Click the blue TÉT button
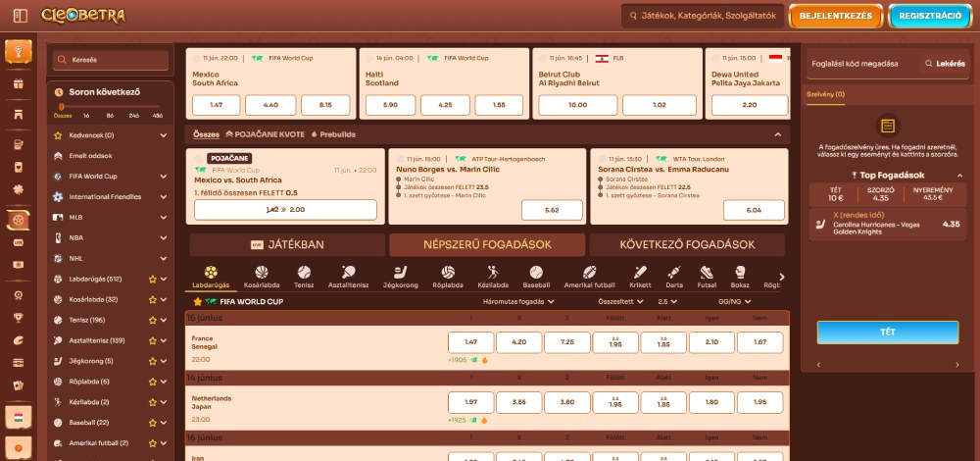 (x=888, y=333)
